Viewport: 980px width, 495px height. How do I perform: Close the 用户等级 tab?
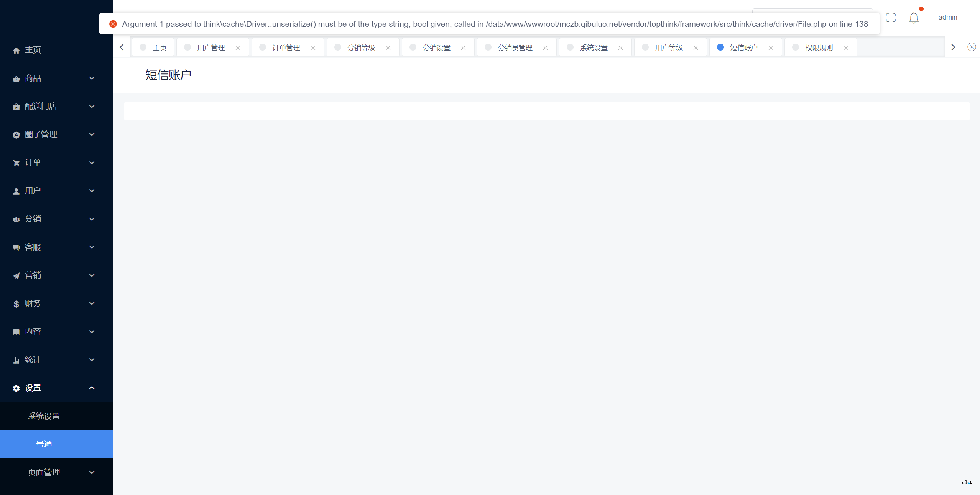point(696,48)
